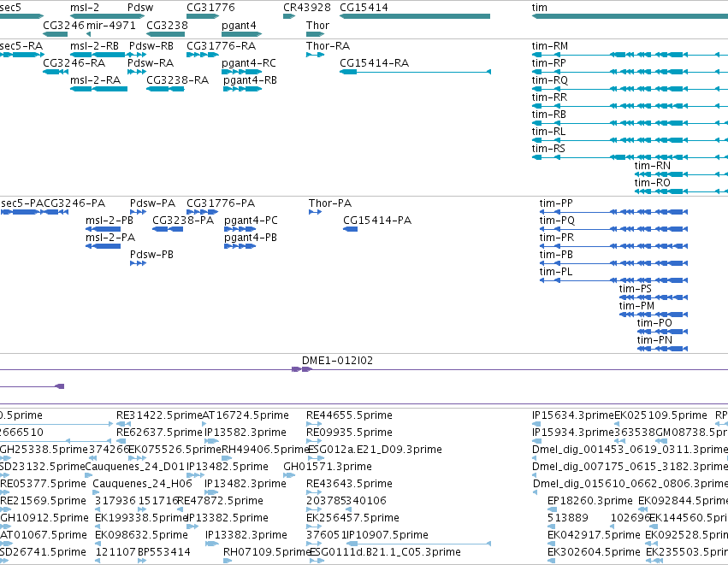The width and height of the screenshot is (728, 565).
Task: Click the top-track Pdsw gene label
Action: click(140, 8)
